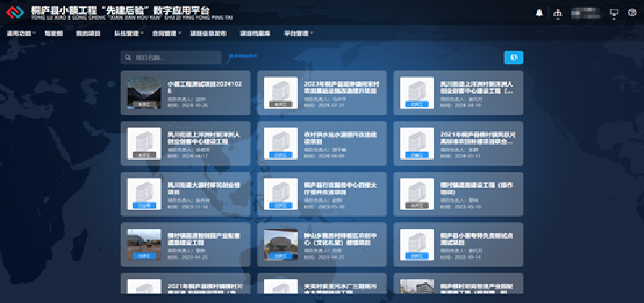Screen dimensions: 644x303
Task: Open the 小额工程测试项目20241028 mountain thumbnail
Action: [144, 92]
